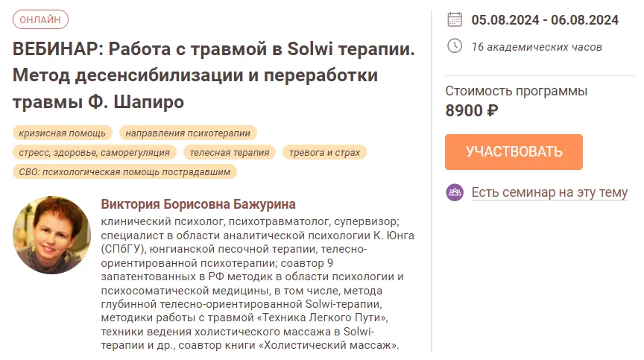Screen dimensions: 644x360
Task: Select the 'кризисная помощь' tag
Action: (63, 133)
